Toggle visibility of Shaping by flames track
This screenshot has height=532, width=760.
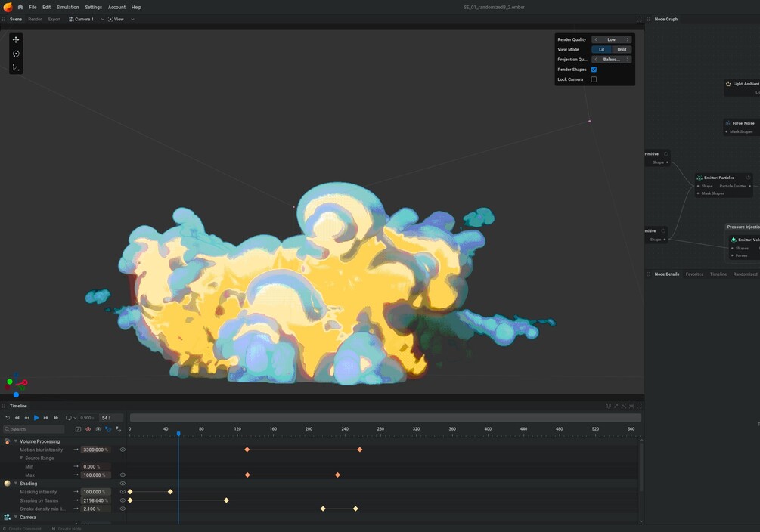pyautogui.click(x=123, y=500)
